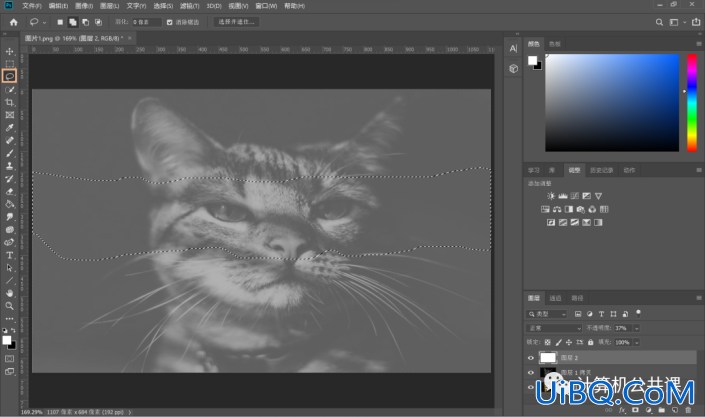Hide the 图层 2 layer
The image size is (705, 417).
[531, 358]
